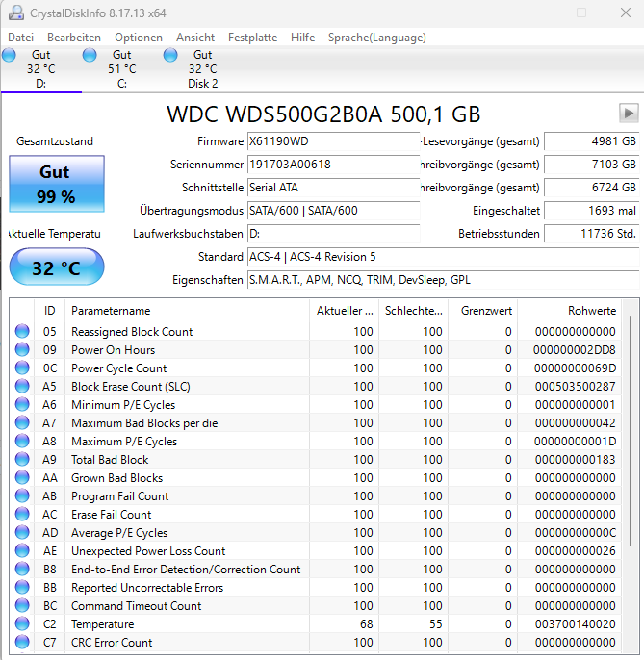Click the Gut 99 % health status button
This screenshot has height=660, width=644.
click(x=57, y=184)
